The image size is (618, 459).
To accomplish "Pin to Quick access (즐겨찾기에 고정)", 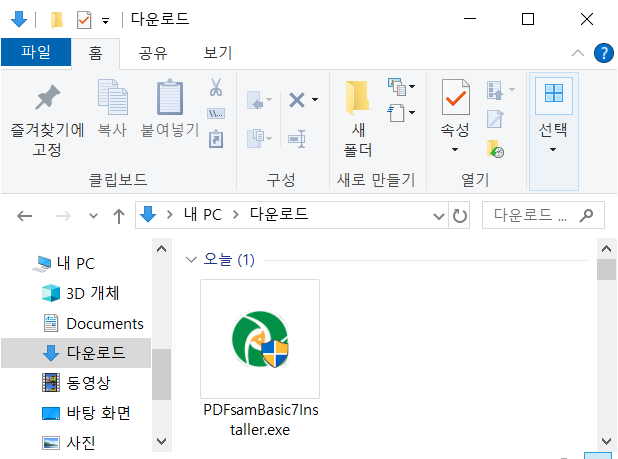I will (x=47, y=120).
